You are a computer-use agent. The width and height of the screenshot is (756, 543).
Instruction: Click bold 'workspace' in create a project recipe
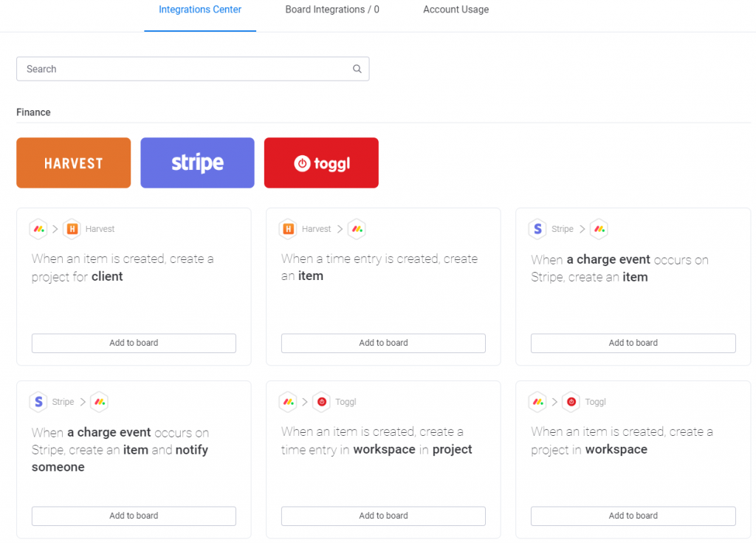616,450
